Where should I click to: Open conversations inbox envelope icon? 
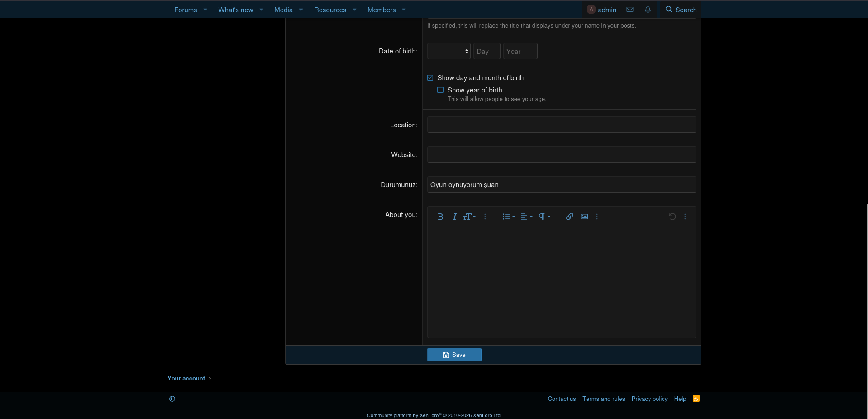coord(630,10)
